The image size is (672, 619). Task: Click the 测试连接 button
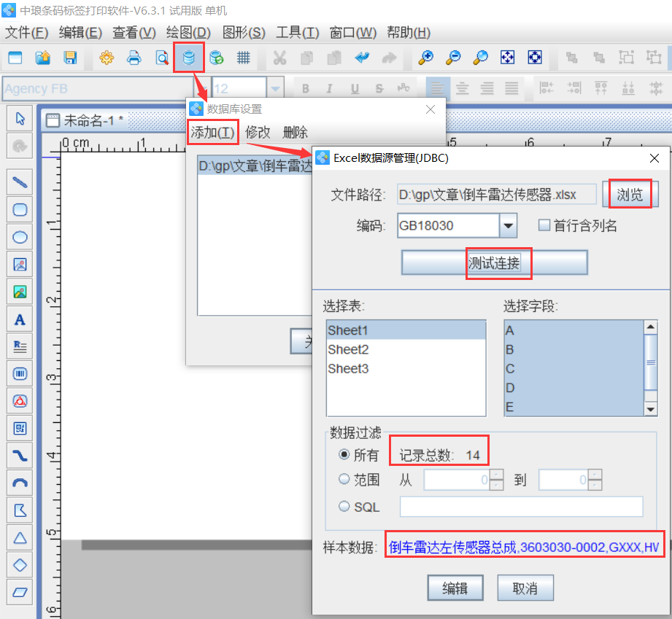point(498,262)
